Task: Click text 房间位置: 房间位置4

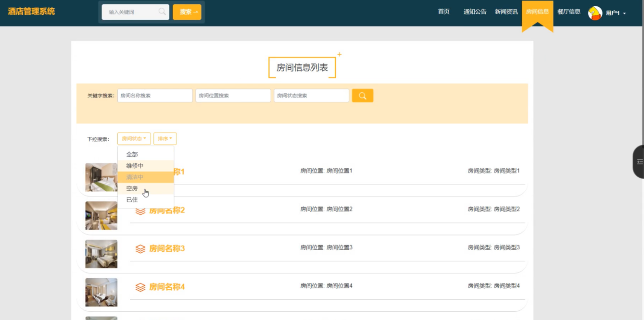Action: (x=327, y=286)
